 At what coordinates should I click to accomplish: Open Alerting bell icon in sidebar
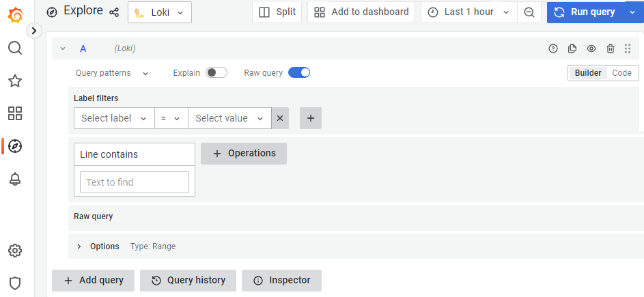tap(15, 179)
